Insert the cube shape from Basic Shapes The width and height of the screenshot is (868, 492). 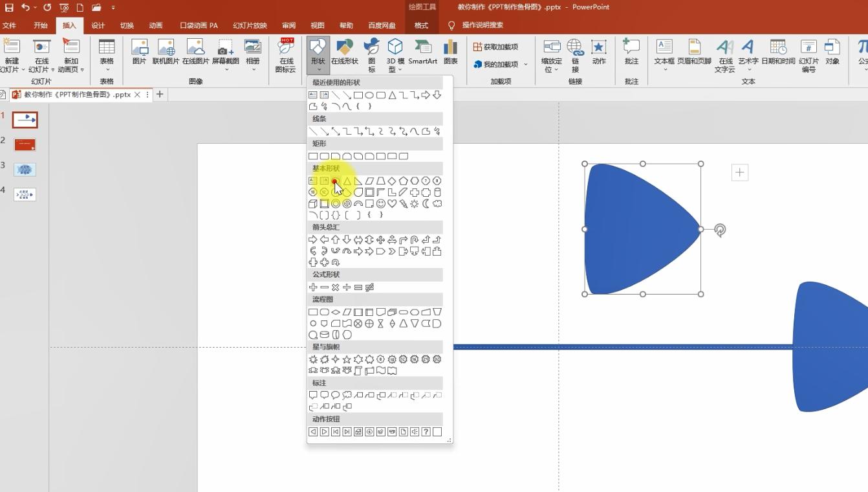tap(313, 204)
